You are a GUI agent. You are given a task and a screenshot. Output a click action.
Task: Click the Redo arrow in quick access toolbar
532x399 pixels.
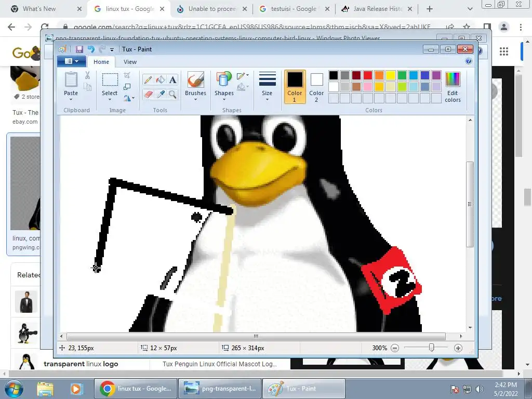pos(102,49)
